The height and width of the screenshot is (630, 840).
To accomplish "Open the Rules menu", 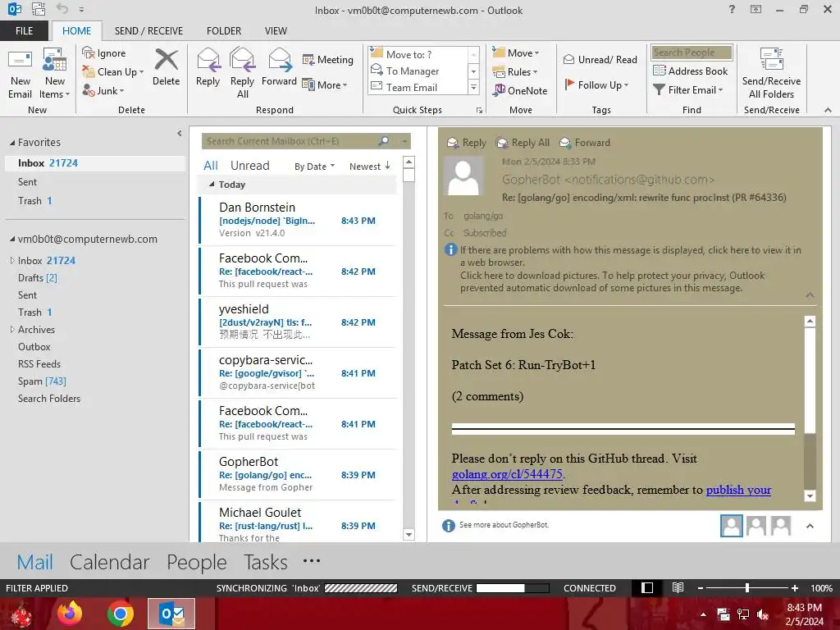I will click(515, 72).
